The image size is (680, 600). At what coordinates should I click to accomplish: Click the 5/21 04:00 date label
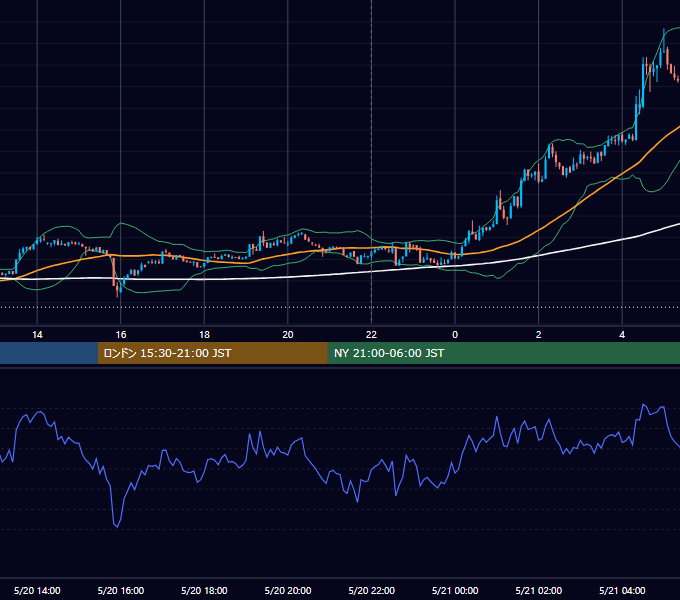point(622,590)
